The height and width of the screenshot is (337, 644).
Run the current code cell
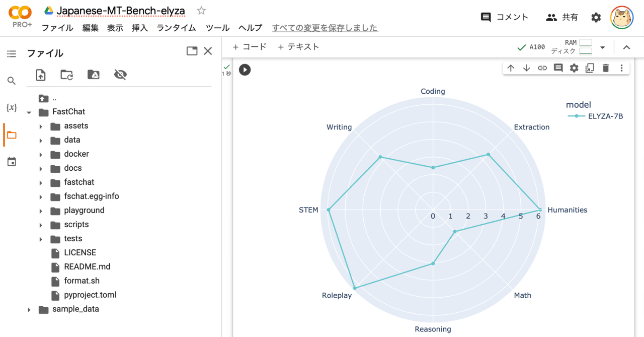pyautogui.click(x=245, y=70)
